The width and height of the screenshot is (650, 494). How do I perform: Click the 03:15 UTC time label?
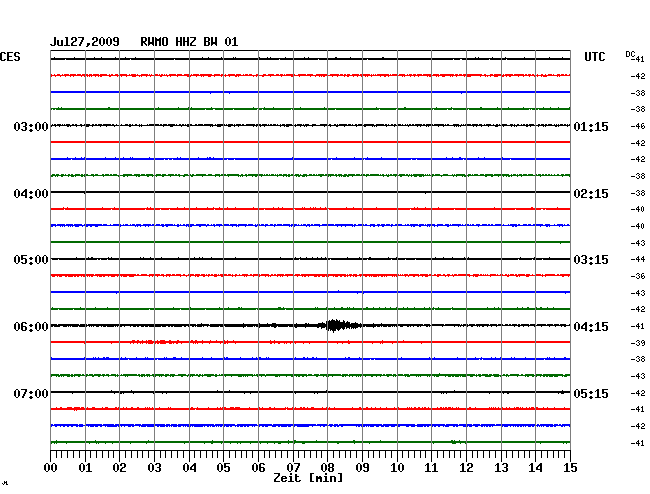591,260
